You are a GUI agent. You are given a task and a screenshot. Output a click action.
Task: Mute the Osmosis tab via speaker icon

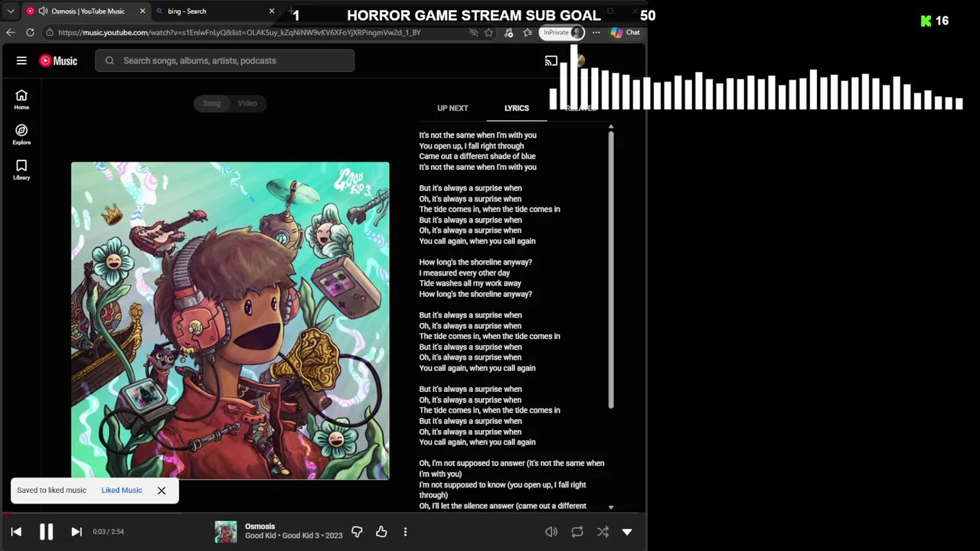coord(43,11)
